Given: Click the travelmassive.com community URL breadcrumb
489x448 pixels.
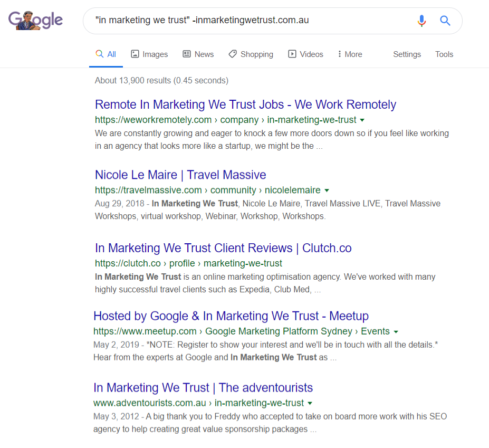Looking at the screenshot, I should (208, 190).
